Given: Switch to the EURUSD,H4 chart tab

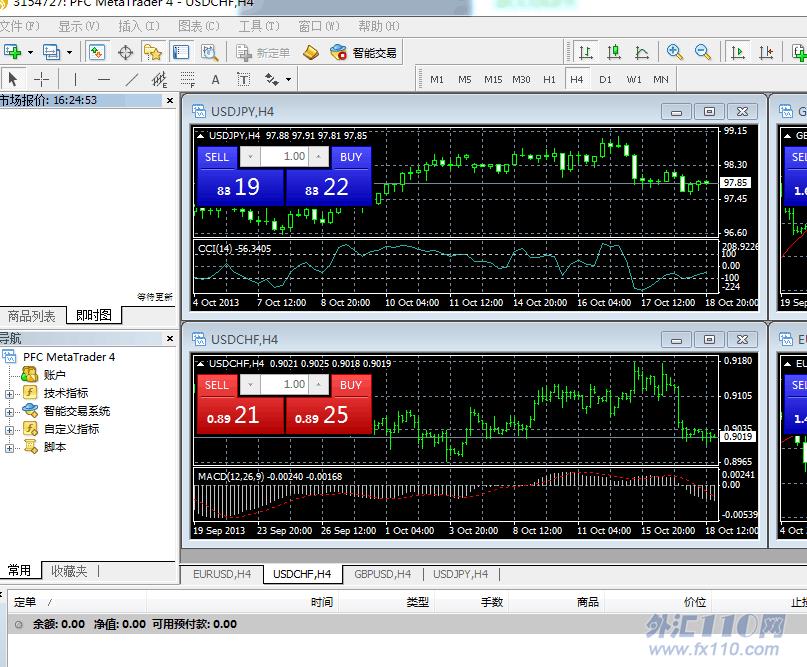Looking at the screenshot, I should pos(222,574).
